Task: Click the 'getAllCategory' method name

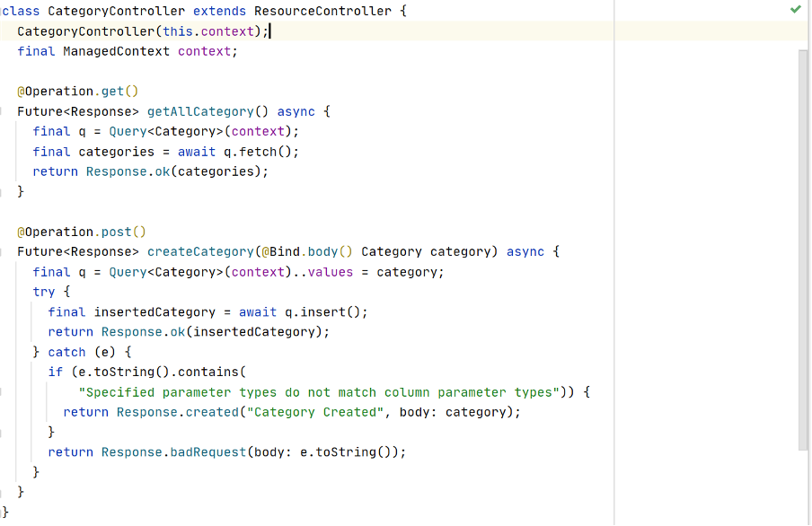Action: [x=200, y=112]
